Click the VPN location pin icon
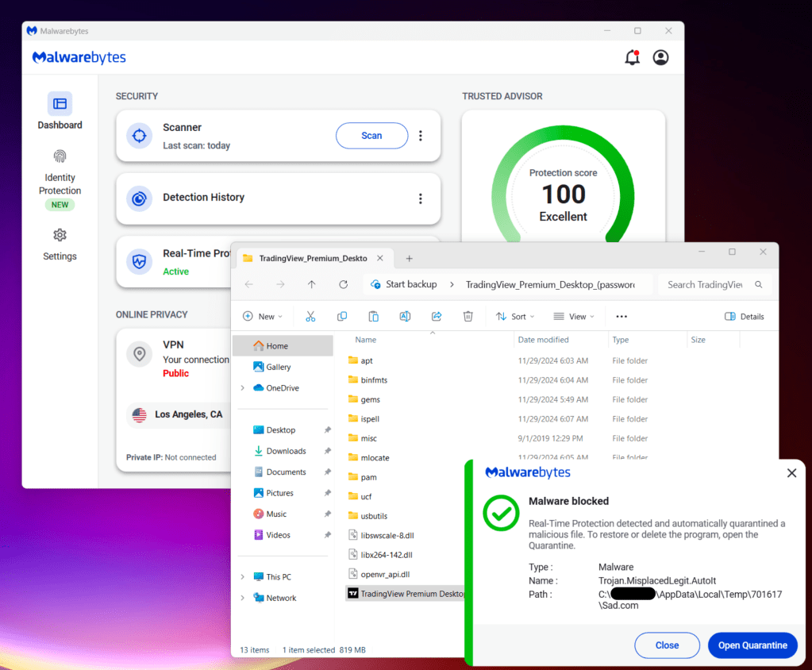 [x=140, y=354]
